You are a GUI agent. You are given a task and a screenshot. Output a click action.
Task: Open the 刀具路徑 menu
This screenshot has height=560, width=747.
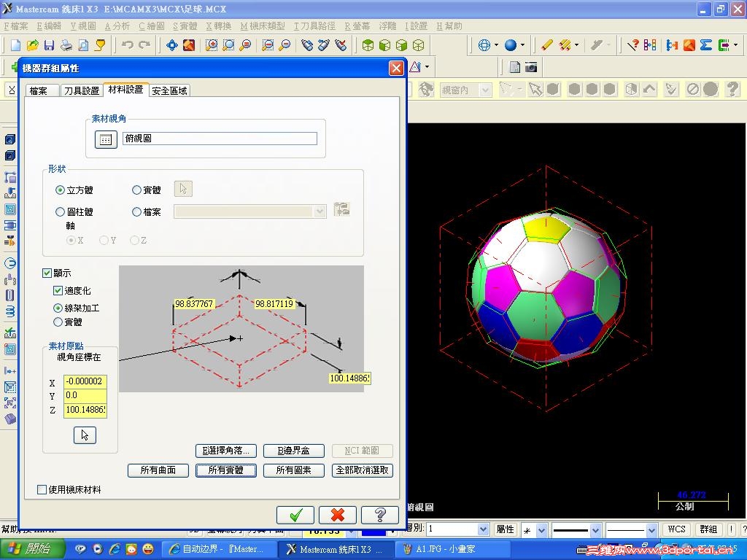314,26
